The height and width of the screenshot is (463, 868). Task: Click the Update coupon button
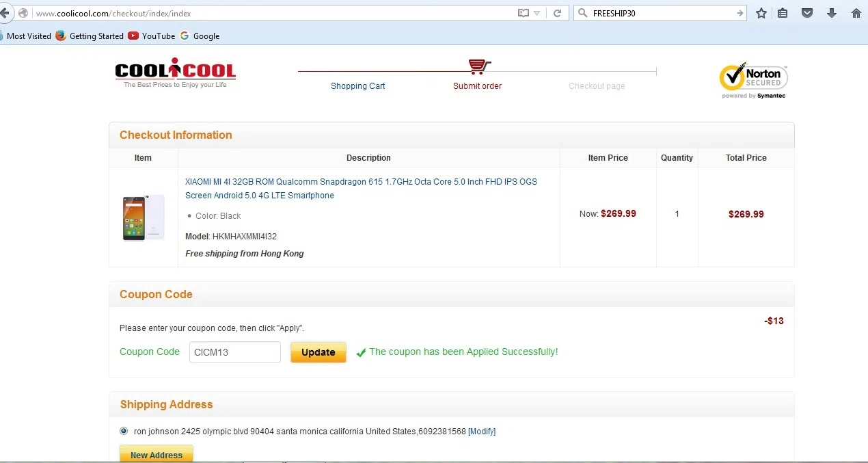click(318, 352)
